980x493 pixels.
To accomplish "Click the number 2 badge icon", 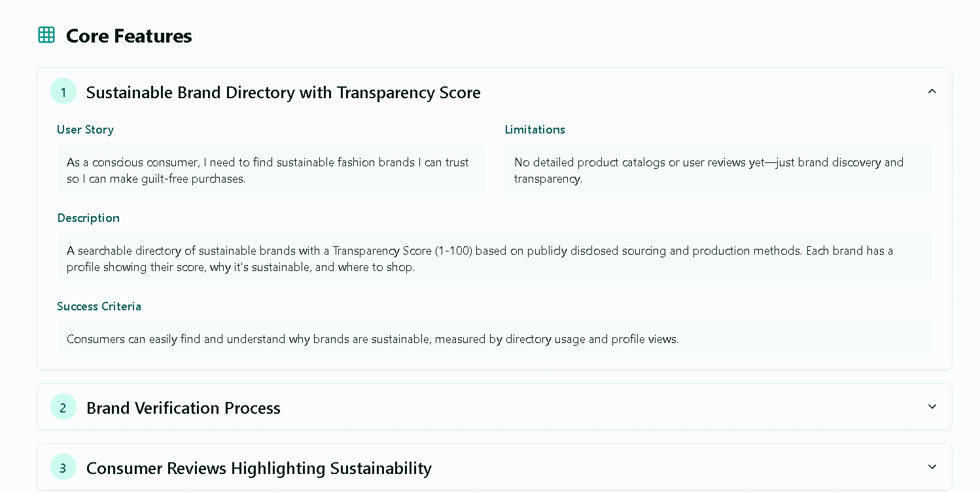I will [x=63, y=408].
